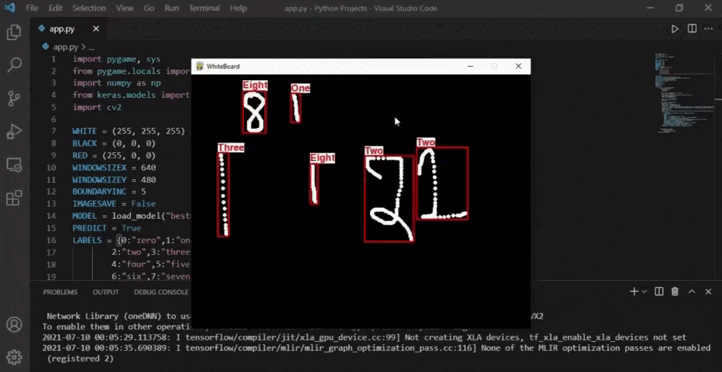Image resolution: width=722 pixels, height=372 pixels.
Task: Open the Search view in activity bar
Action: [x=14, y=65]
